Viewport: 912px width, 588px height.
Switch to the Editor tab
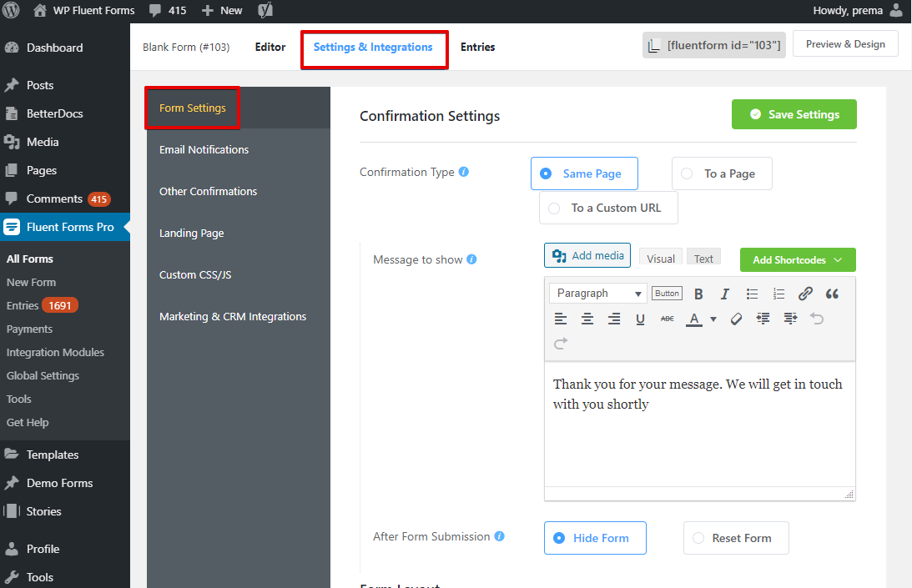[x=270, y=47]
